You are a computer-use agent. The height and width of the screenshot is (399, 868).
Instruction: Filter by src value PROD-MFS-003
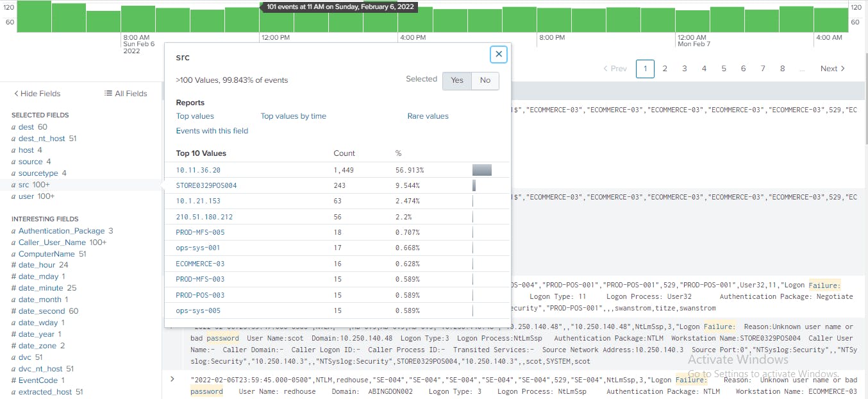(x=200, y=279)
